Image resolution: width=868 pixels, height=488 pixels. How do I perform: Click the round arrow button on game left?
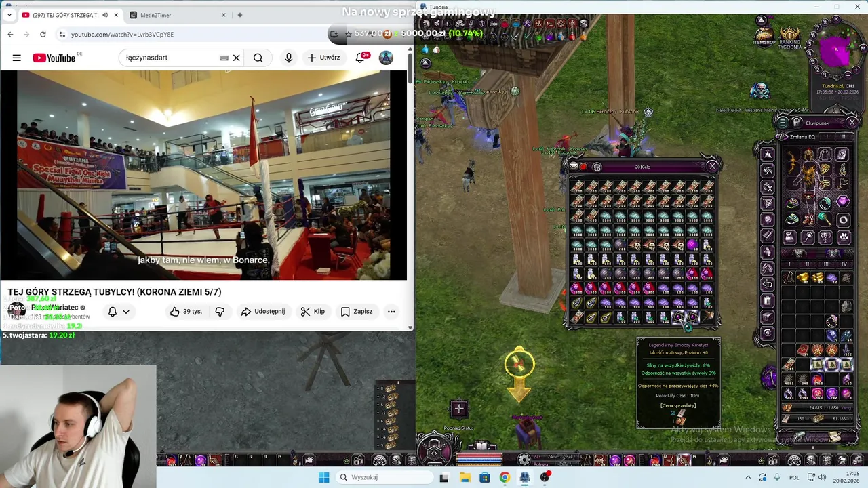point(425,63)
